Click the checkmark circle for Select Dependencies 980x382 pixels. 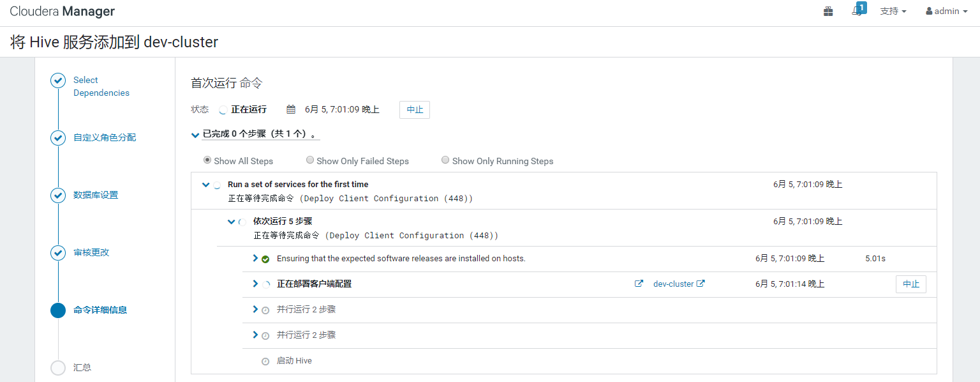click(58, 80)
